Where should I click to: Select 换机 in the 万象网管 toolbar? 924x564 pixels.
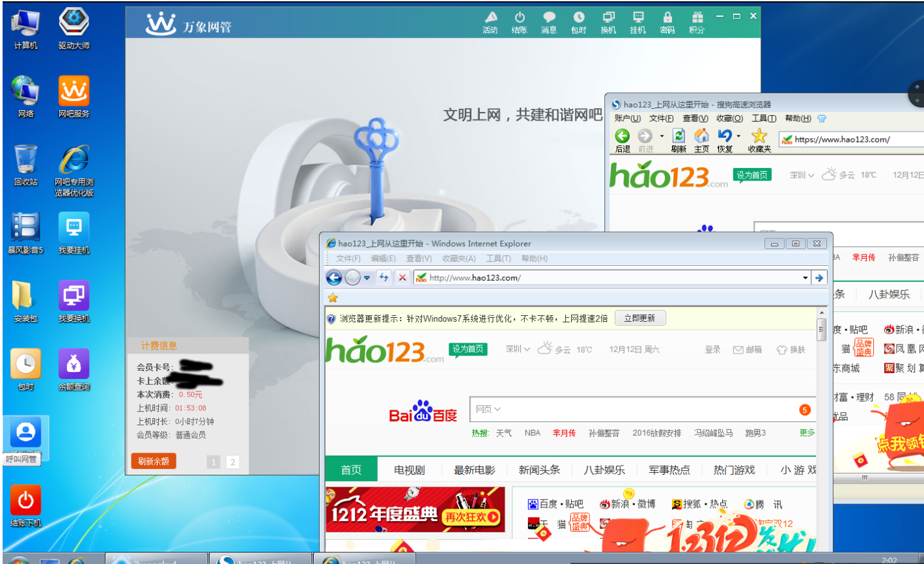[608, 21]
